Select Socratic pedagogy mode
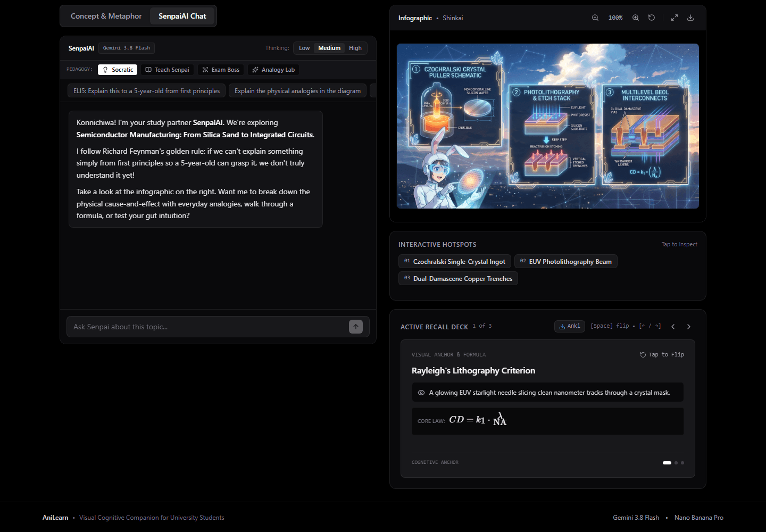 [x=118, y=70]
